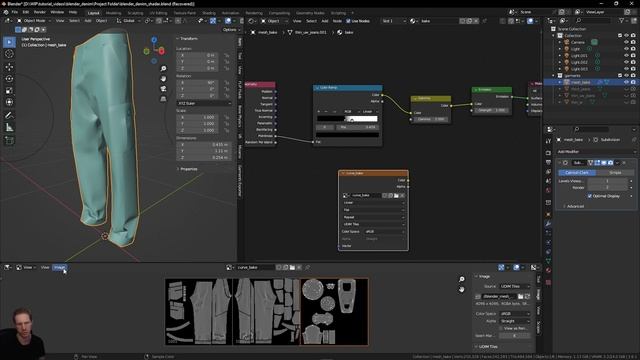640x360 pixels.
Task: Activate the Move tool in viewport toolbar
Action: 9,67
